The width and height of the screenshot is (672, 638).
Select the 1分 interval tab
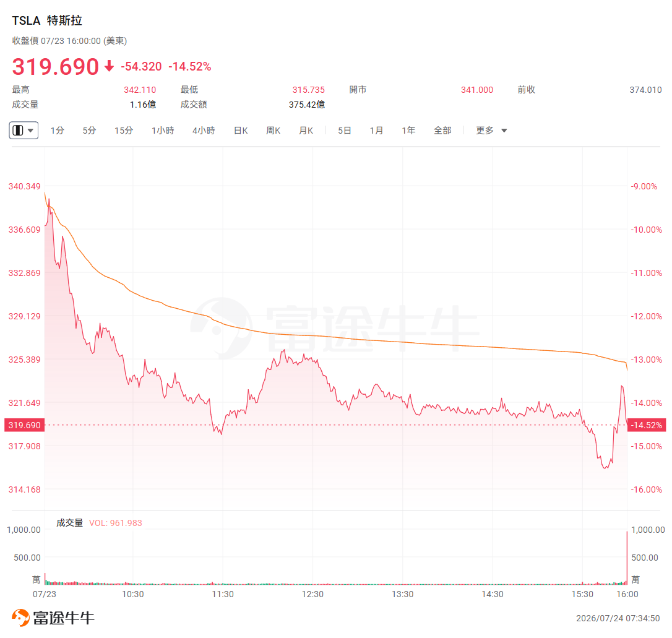pos(57,130)
